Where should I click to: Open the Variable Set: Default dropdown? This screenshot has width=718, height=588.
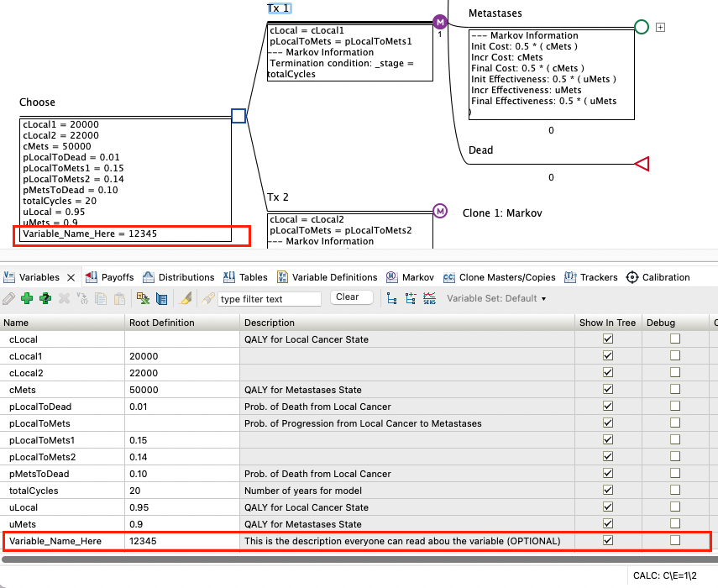pos(496,298)
